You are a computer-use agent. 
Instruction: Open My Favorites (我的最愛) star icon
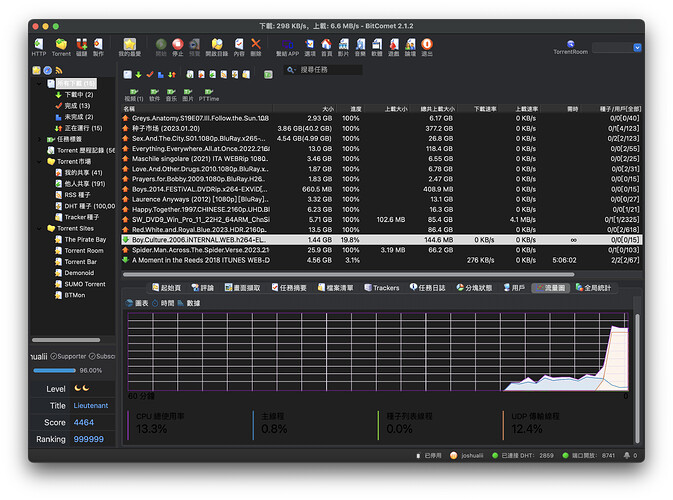point(130,47)
